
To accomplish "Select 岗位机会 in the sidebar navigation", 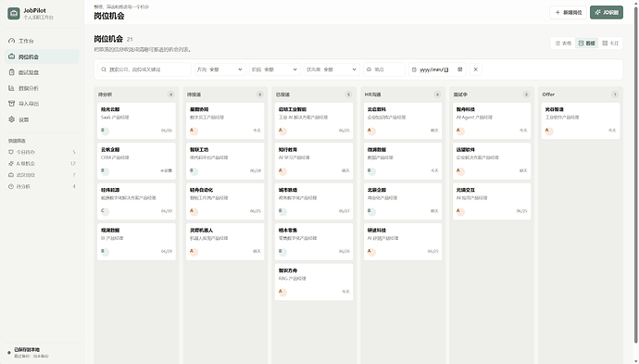I will coord(42,56).
